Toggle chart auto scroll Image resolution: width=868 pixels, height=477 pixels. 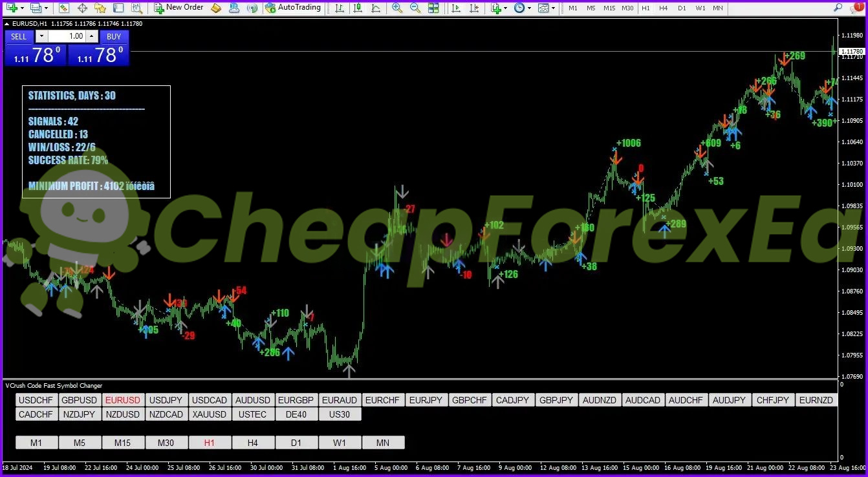click(457, 8)
